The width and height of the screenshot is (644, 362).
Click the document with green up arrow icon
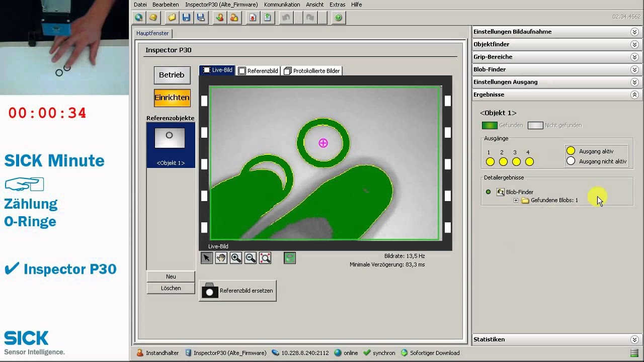[x=267, y=18]
